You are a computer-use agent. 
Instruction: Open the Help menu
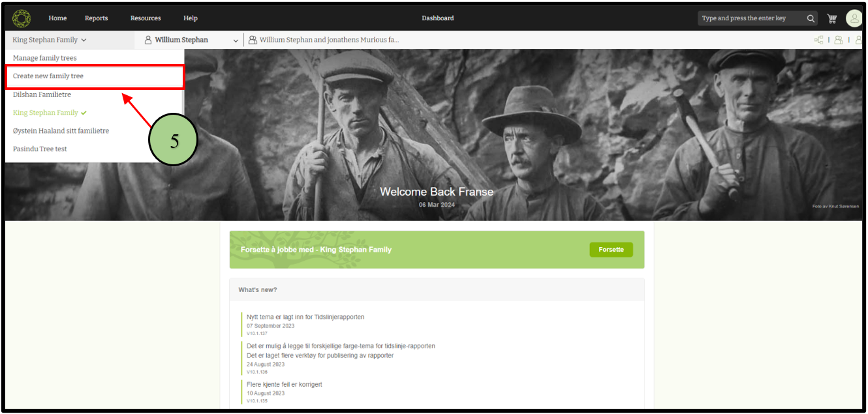coord(191,18)
